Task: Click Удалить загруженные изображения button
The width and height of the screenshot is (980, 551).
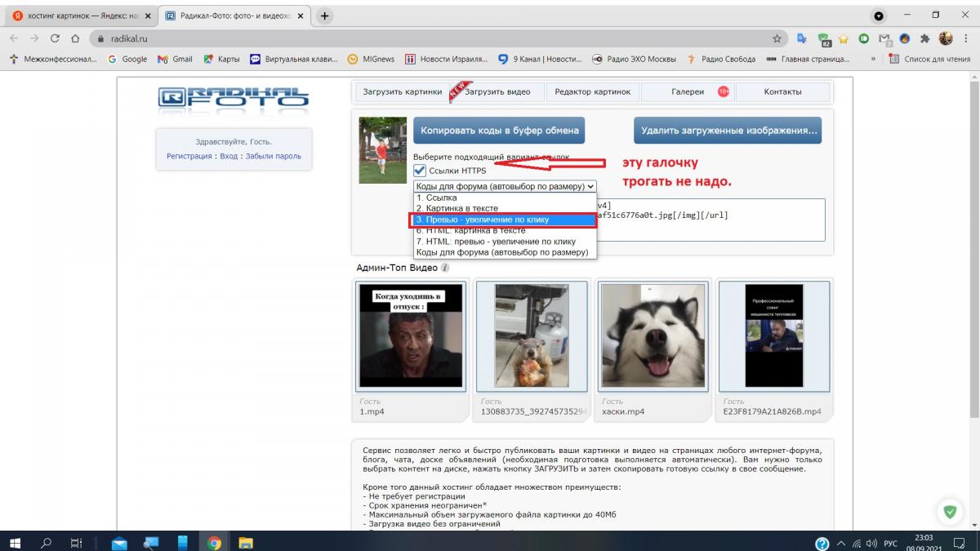Action: coord(728,131)
